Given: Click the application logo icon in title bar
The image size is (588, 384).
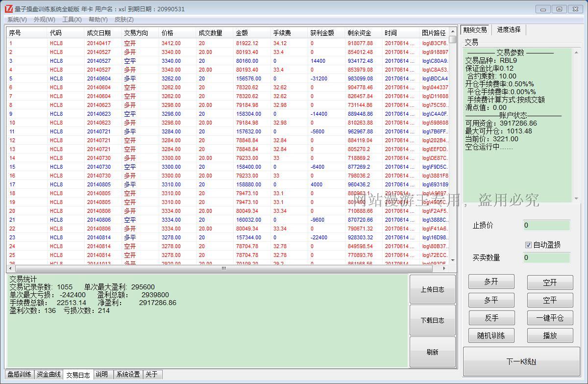Looking at the screenshot, I should 9,9.
